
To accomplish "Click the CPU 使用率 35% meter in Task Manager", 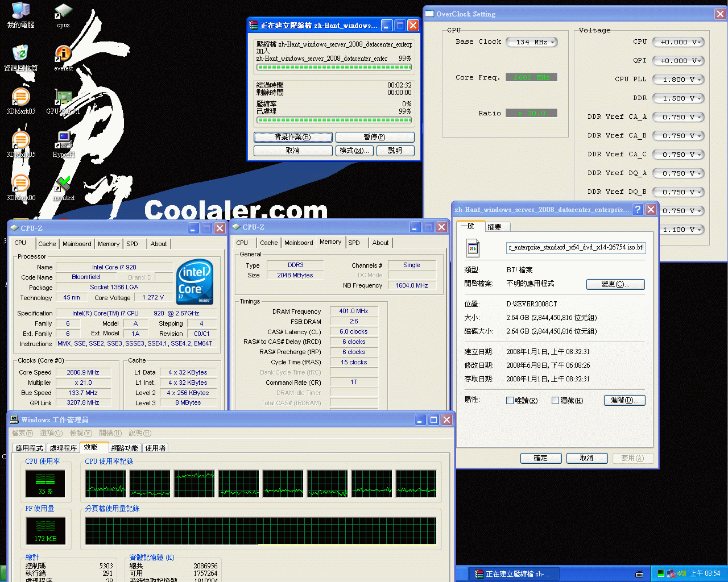I will tap(45, 484).
